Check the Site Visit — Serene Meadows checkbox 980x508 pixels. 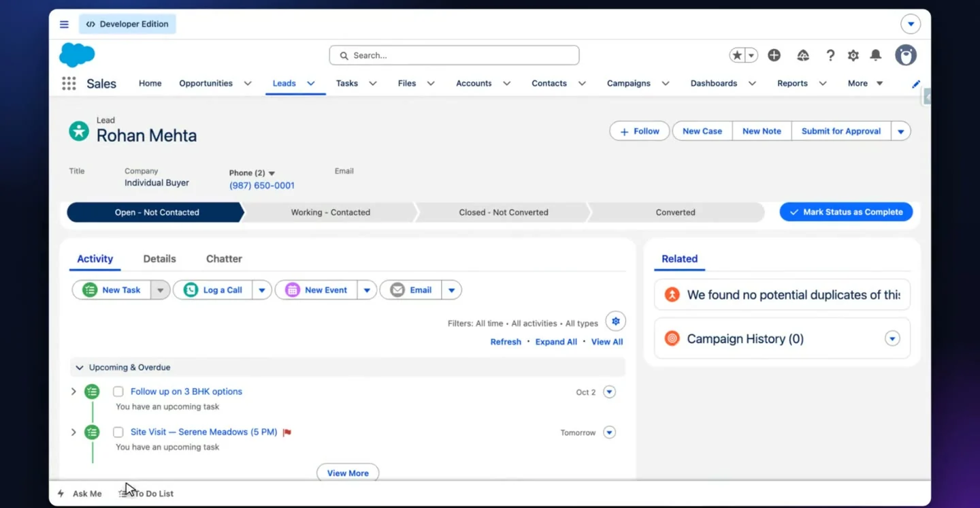pos(118,432)
